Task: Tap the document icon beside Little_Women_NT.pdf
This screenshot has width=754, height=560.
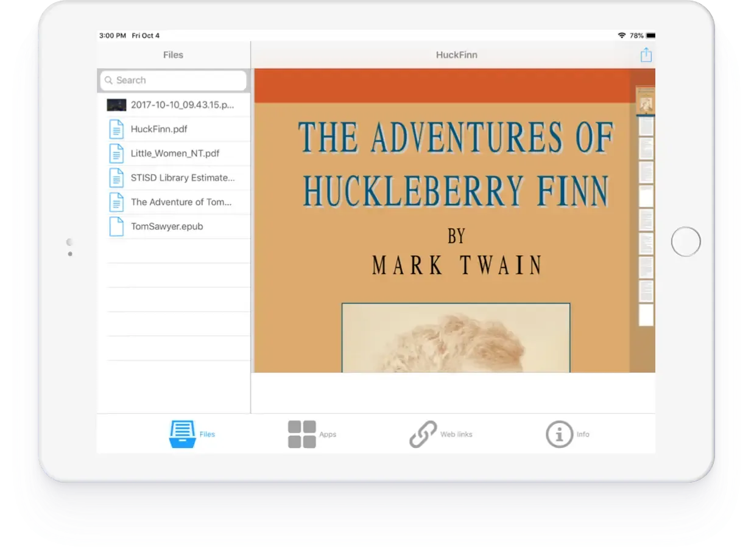Action: coord(116,153)
